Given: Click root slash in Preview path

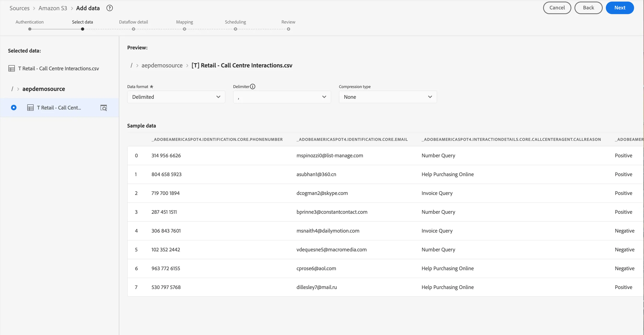Looking at the screenshot, I should click(131, 65).
